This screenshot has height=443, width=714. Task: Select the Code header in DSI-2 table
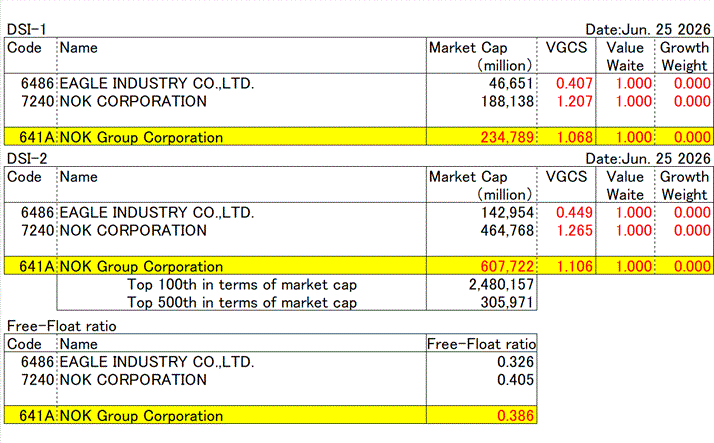tap(24, 177)
